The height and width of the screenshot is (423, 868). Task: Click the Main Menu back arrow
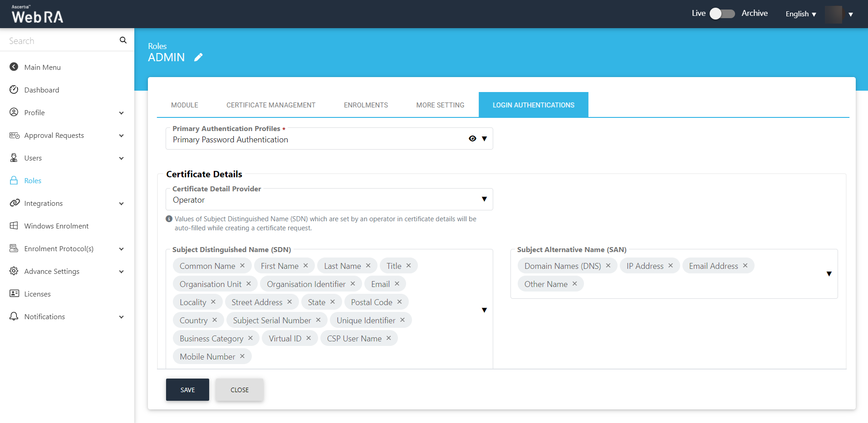14,67
